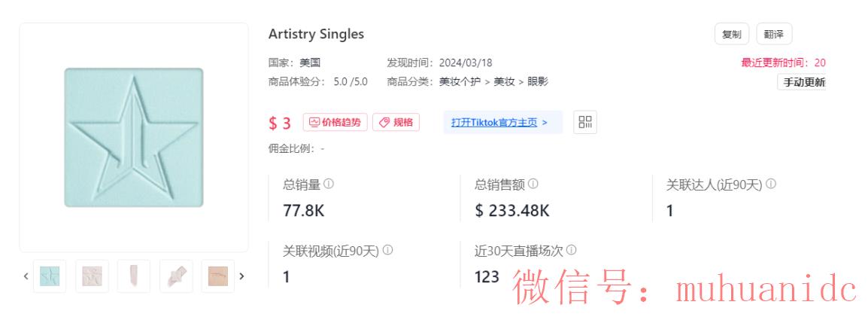The height and width of the screenshot is (317, 868).
Task: Show next thumbnails with right arrow
Action: 241,276
